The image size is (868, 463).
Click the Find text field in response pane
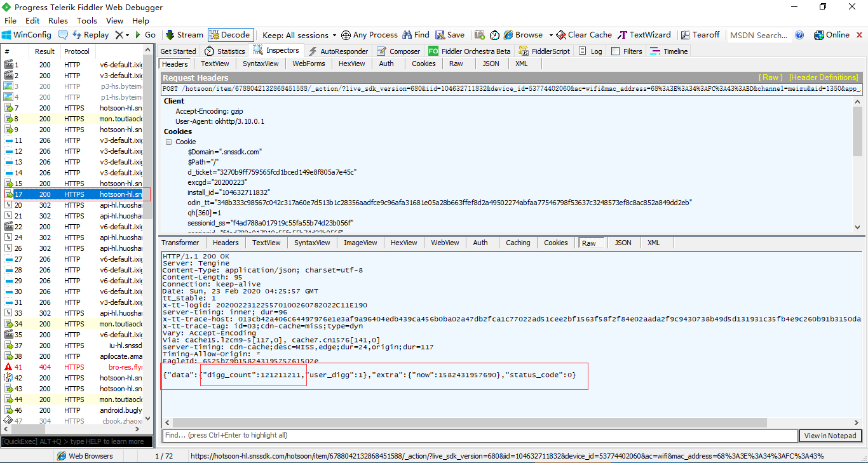pos(480,436)
